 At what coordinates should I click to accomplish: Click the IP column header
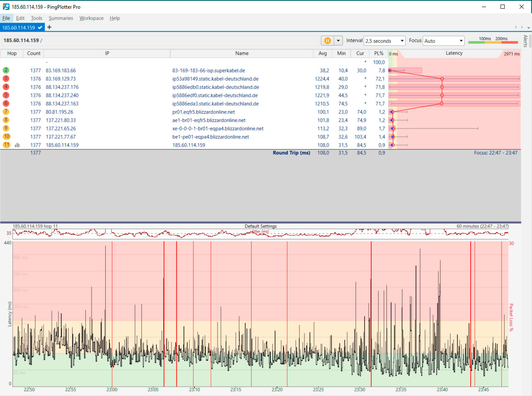click(107, 53)
